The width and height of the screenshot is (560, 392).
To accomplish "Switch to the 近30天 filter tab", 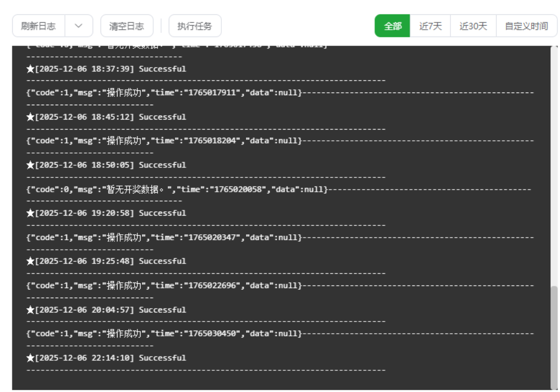I will 473,26.
